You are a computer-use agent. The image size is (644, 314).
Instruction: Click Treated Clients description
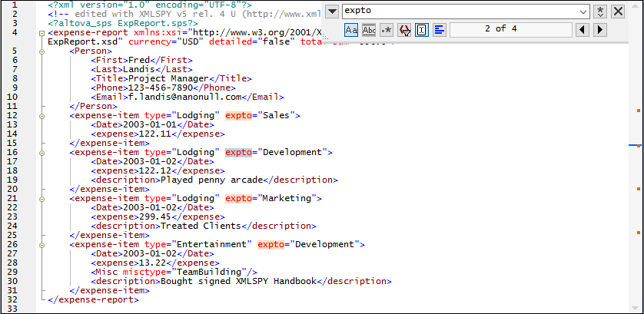[201, 226]
